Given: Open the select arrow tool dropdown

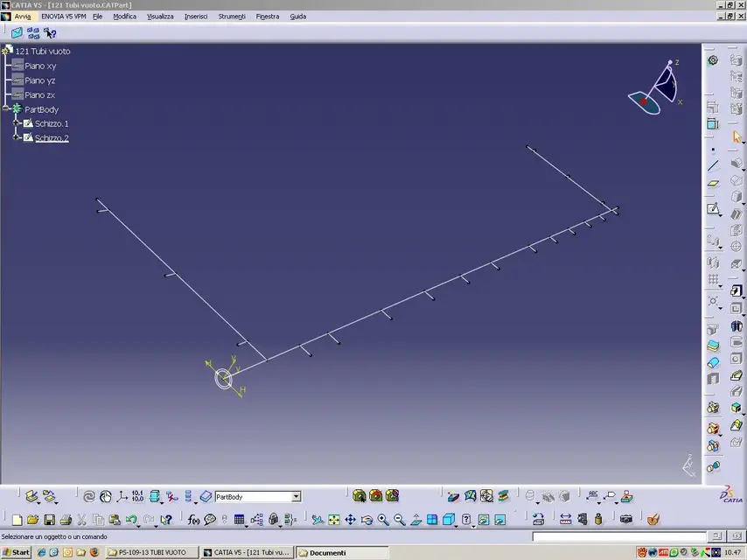Looking at the screenshot, I should (x=744, y=143).
